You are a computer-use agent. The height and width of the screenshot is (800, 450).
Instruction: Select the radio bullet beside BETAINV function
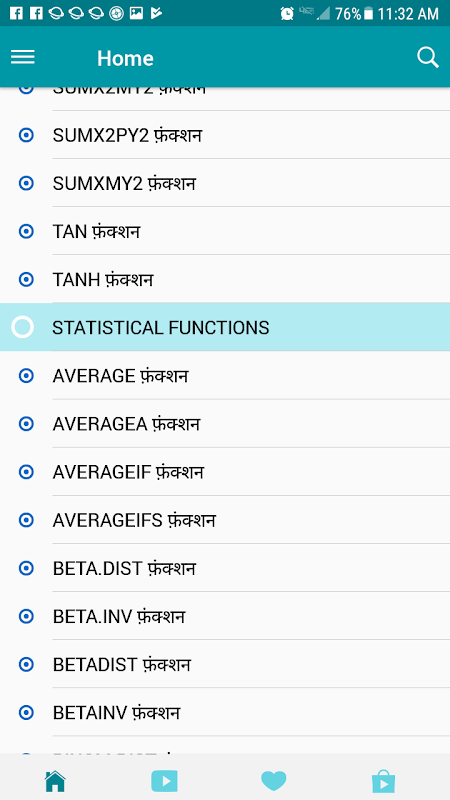coord(26,712)
